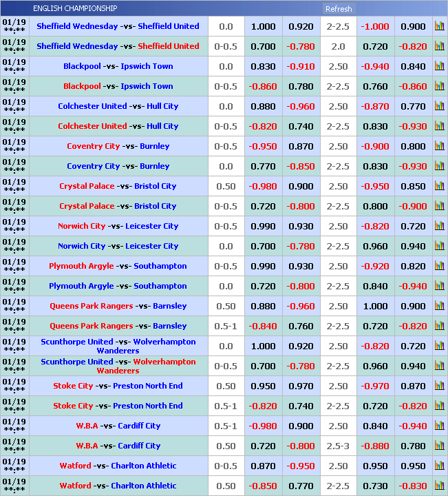Click chart icon for W.B.A 2.5-3 total row
The image size is (448, 496).
439,446
